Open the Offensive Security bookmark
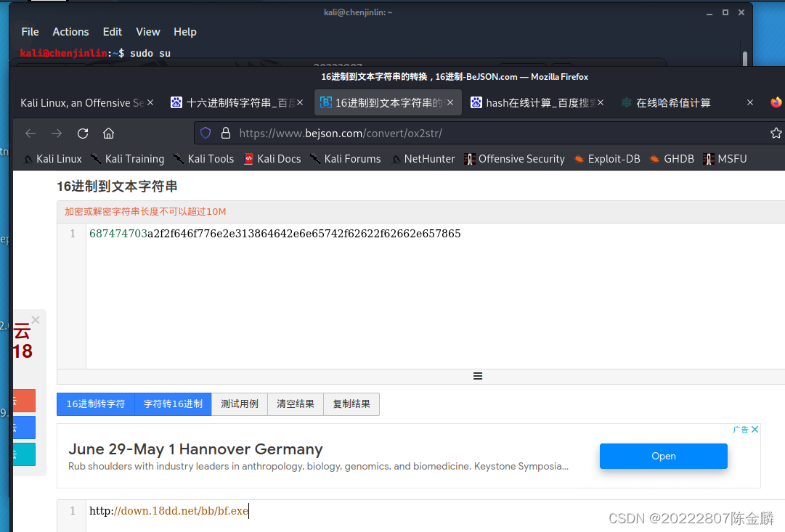 coord(514,159)
